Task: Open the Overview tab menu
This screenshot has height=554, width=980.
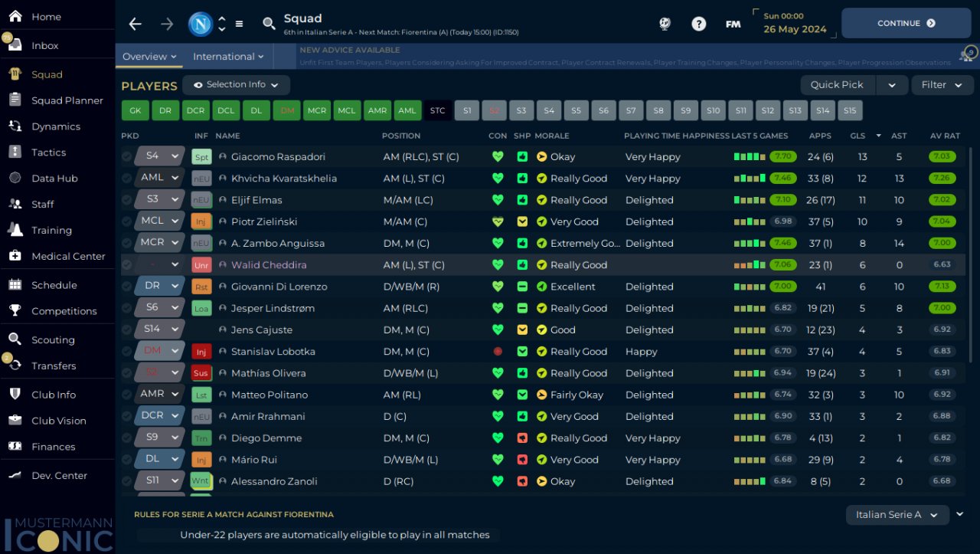Action: 149,57
